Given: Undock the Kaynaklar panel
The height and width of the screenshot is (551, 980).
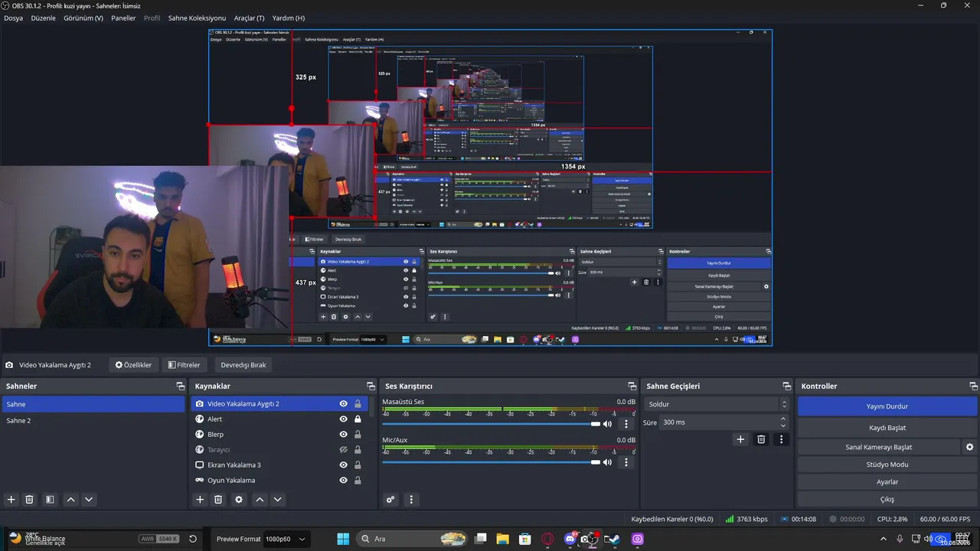Looking at the screenshot, I should tap(371, 386).
